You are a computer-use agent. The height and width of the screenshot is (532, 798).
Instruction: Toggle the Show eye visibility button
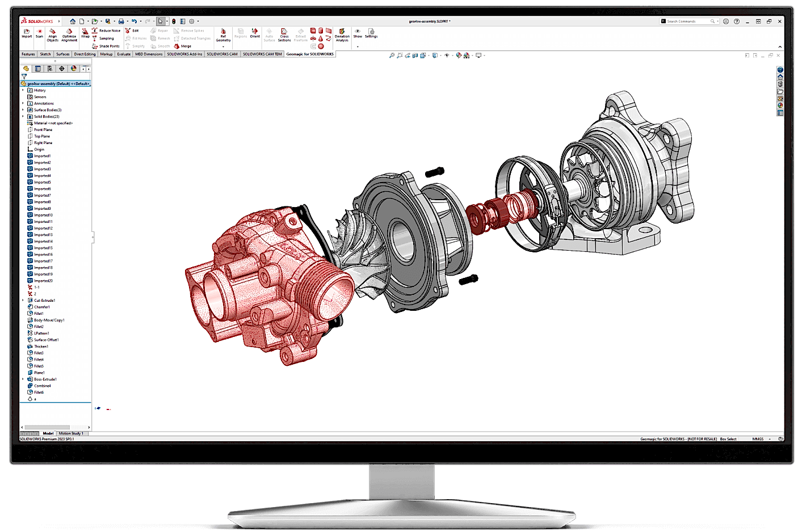(358, 33)
